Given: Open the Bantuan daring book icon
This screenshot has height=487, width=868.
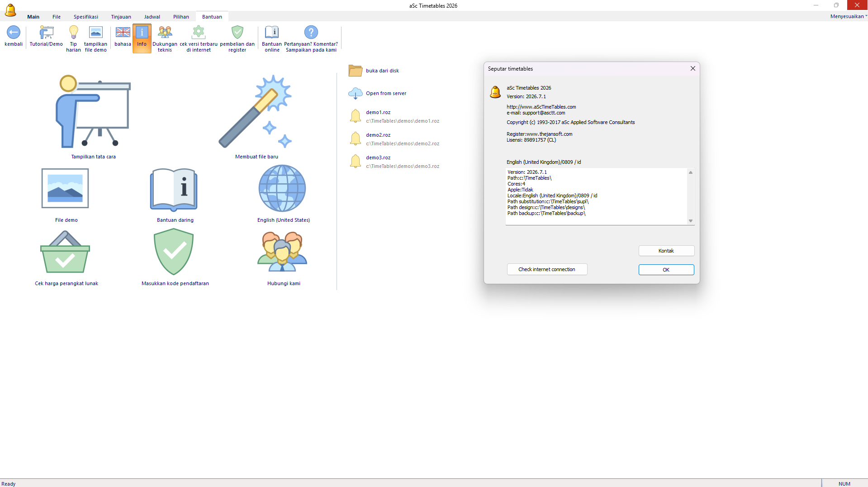Looking at the screenshot, I should (174, 189).
